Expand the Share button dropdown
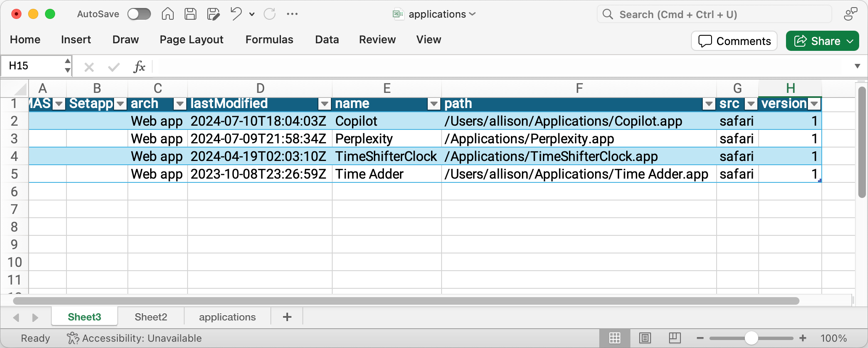Viewport: 868px width, 348px height. [850, 41]
